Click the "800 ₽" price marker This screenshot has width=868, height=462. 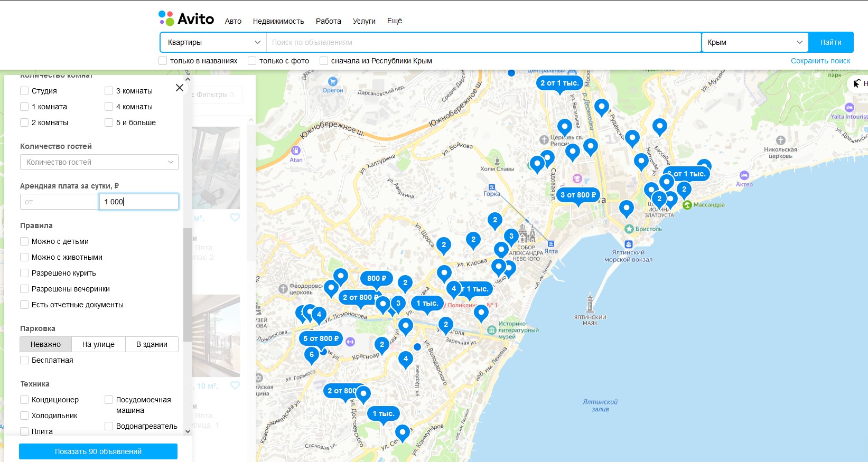point(377,278)
